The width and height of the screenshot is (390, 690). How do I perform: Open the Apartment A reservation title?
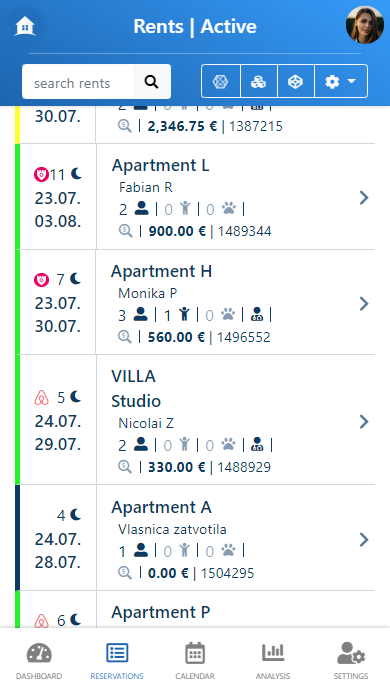161,507
